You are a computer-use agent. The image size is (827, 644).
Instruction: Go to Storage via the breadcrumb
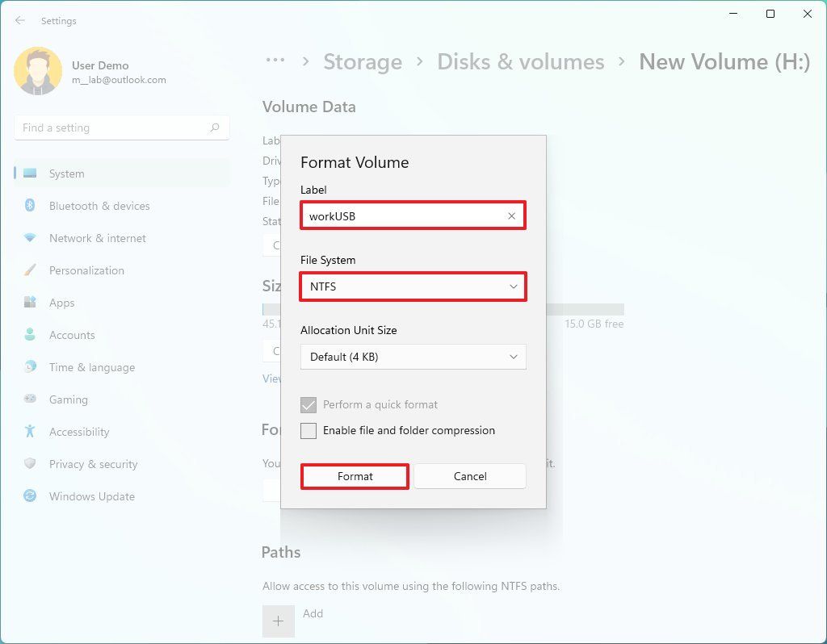(363, 61)
